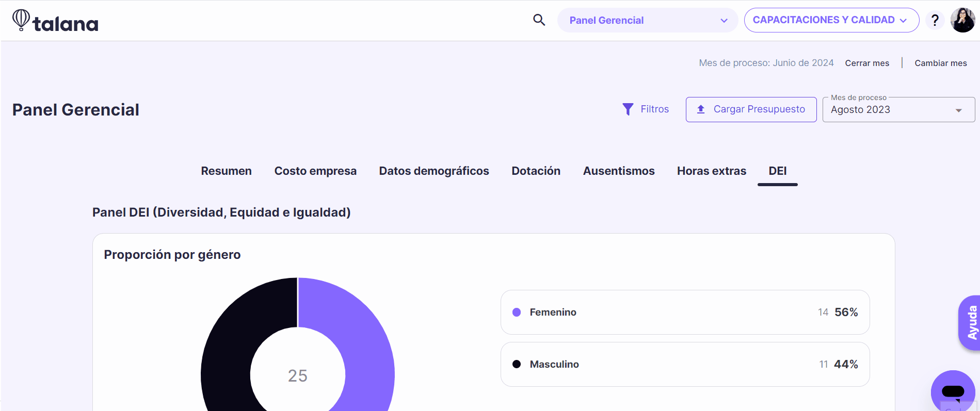The width and height of the screenshot is (980, 411).
Task: Open the Filtros button
Action: click(646, 109)
